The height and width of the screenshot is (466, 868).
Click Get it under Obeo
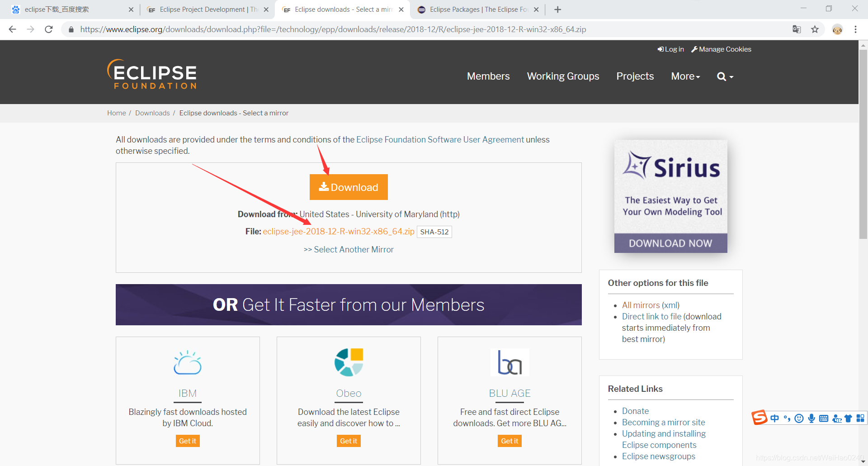(x=349, y=441)
